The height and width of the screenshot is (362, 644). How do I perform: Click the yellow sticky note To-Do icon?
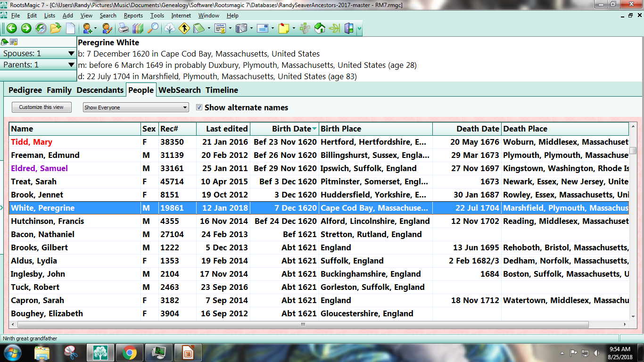(x=283, y=28)
